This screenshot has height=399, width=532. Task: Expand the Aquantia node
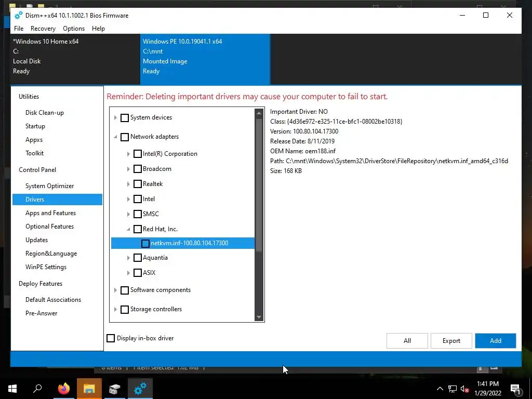click(128, 258)
